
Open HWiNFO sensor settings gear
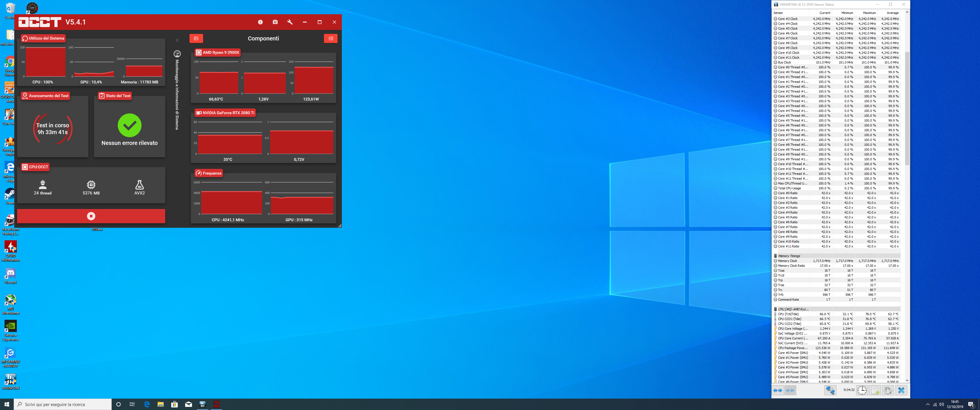pos(888,390)
